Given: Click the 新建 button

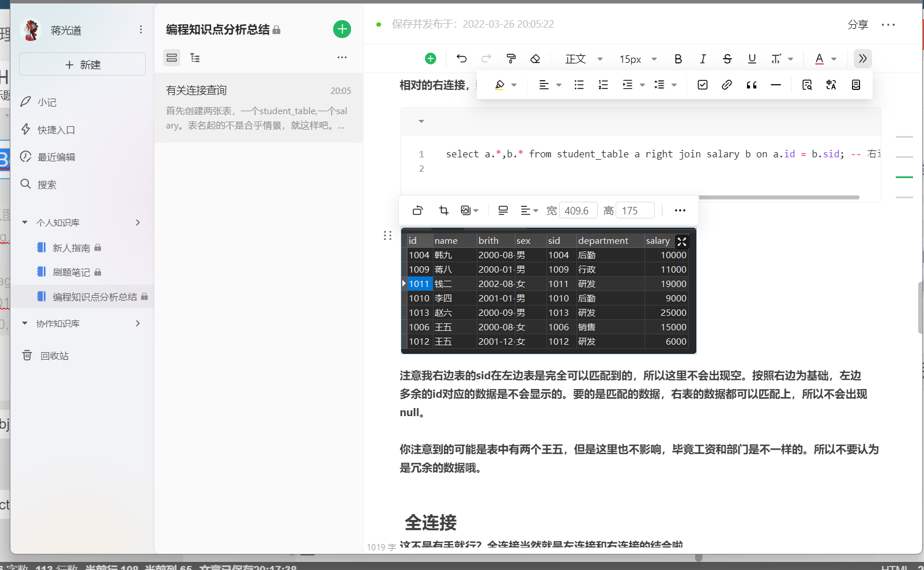Looking at the screenshot, I should 82,63.
